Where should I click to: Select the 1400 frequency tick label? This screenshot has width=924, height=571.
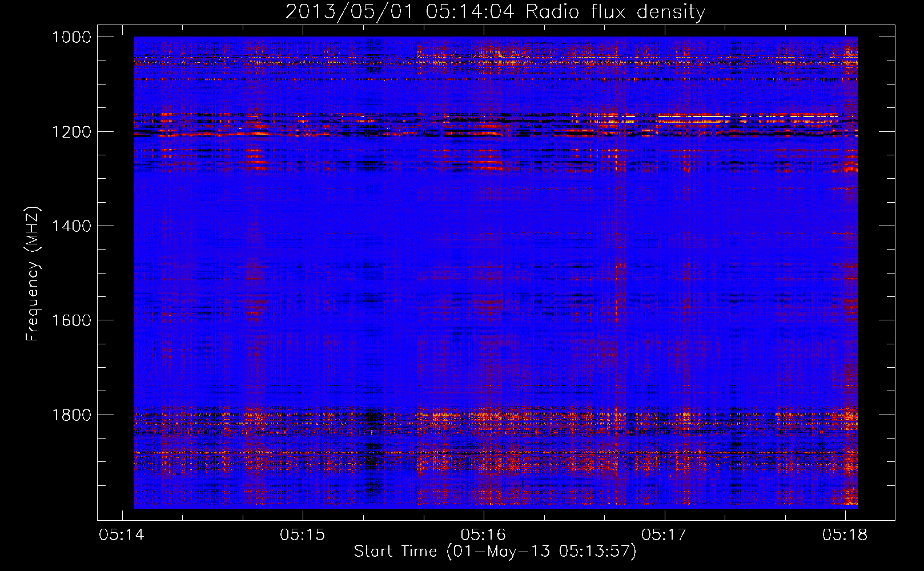(x=71, y=226)
